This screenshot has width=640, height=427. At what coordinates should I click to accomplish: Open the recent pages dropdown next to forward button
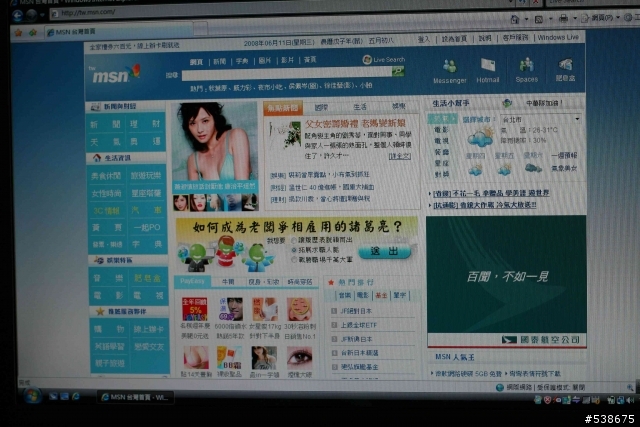pos(42,16)
